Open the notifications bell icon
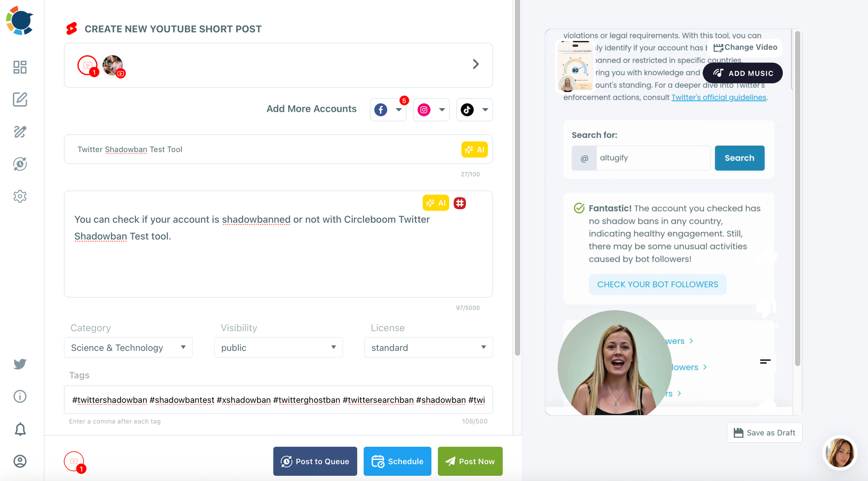 20,429
